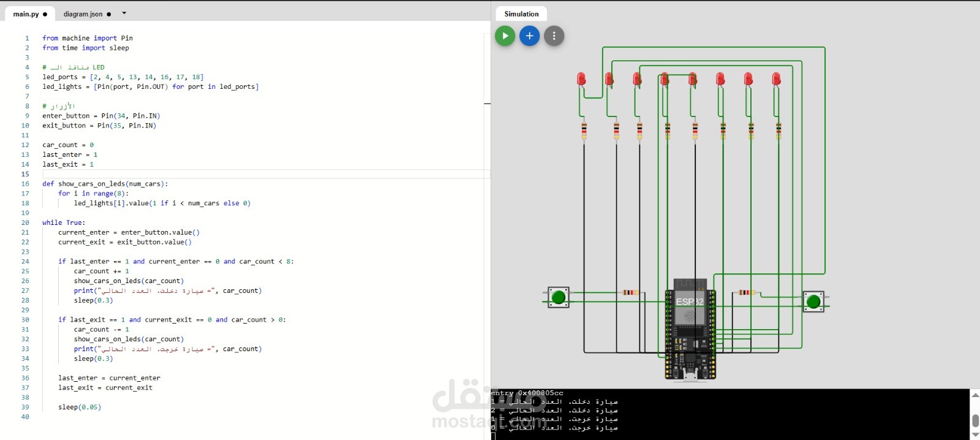The height and width of the screenshot is (440, 980).
Task: Click the last red LED on the right
Action: click(776, 79)
